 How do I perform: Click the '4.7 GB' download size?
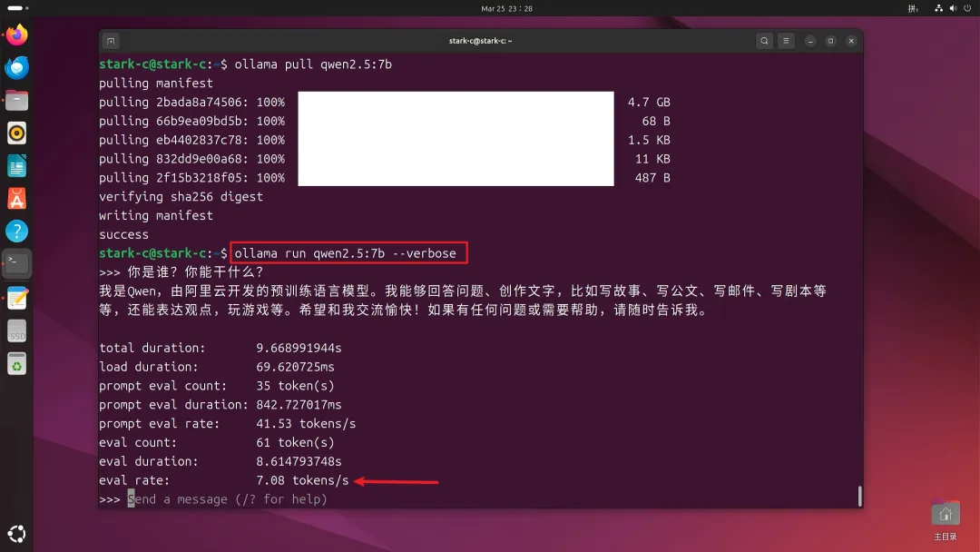649,102
